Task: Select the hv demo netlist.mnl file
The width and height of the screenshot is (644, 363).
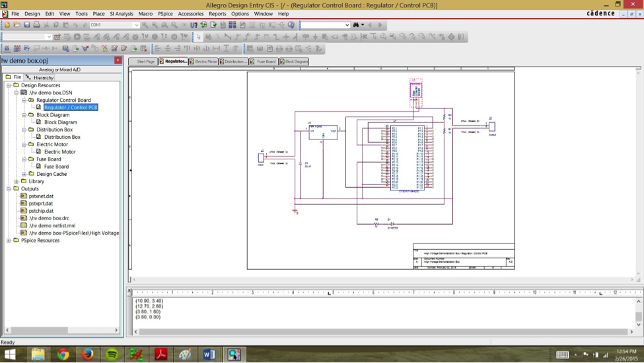Action: 52,225
